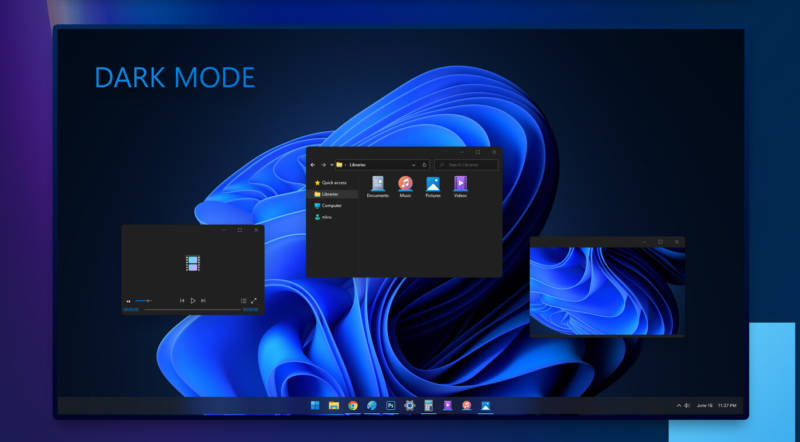Close the photo viewer window
Screen dimensions: 800x442
point(677,242)
